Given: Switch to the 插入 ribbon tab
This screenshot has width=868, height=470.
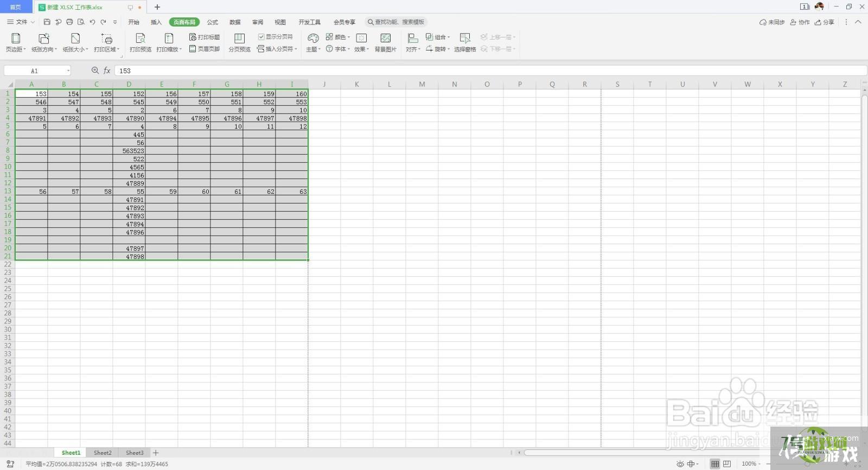Looking at the screenshot, I should [156, 22].
